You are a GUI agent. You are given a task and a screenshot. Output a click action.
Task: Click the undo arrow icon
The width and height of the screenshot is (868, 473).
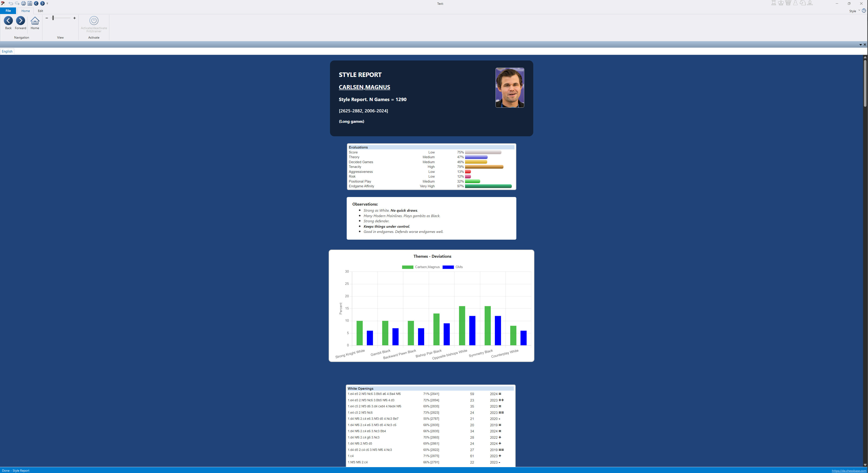tap(11, 3)
